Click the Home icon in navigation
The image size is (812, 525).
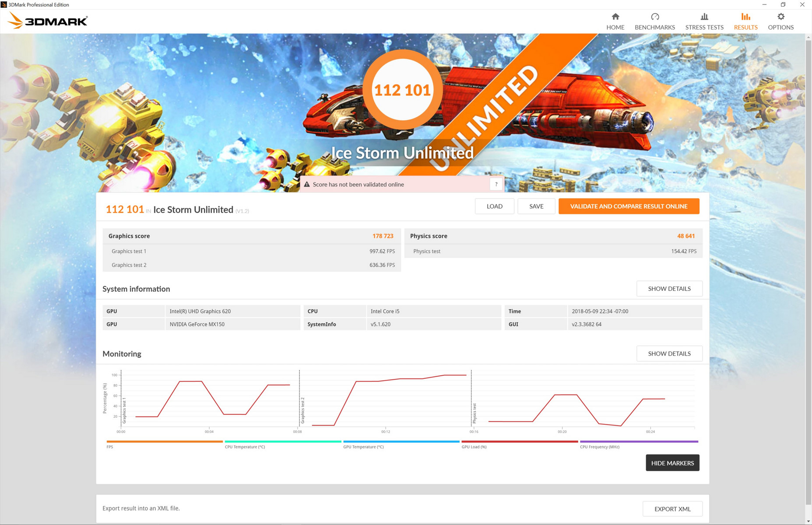coord(615,17)
